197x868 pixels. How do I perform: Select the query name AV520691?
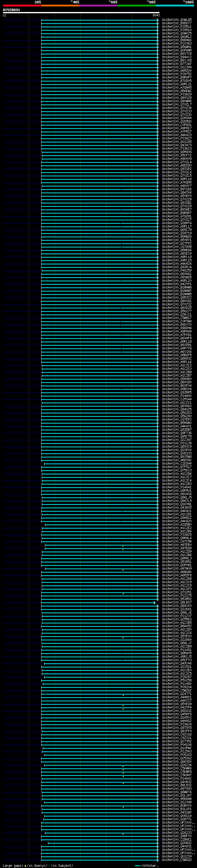(11, 10)
